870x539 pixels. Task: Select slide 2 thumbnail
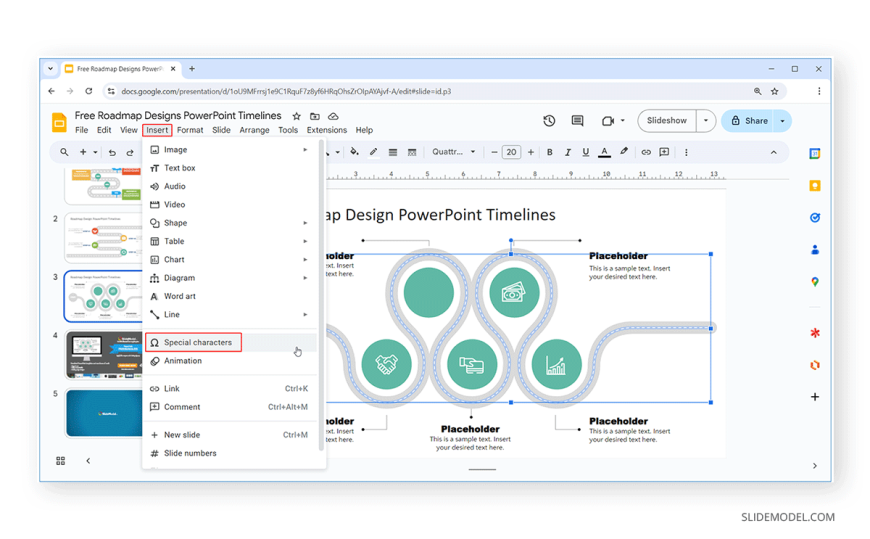click(104, 238)
